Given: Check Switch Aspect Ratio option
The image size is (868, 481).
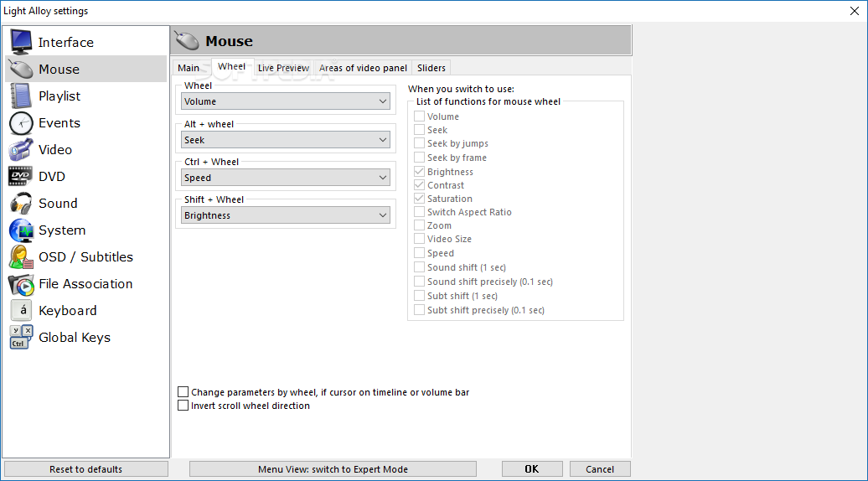Looking at the screenshot, I should pos(419,212).
